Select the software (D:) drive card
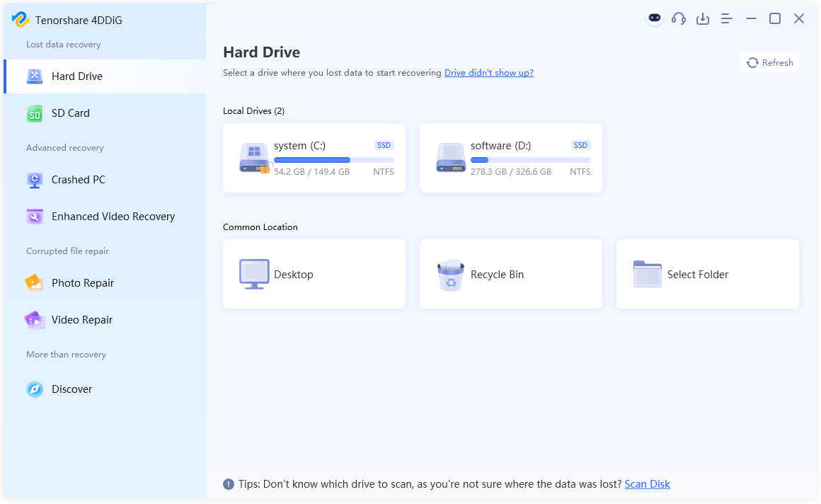The image size is (821, 504). point(510,157)
